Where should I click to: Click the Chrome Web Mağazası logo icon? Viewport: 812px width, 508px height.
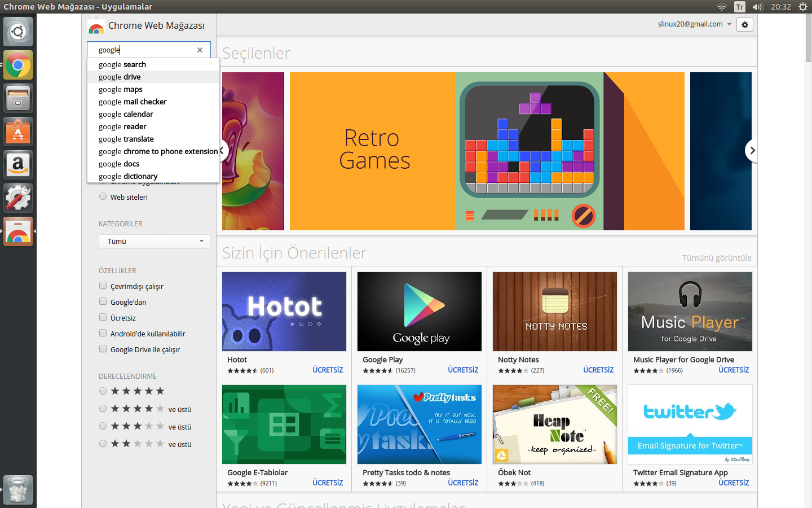(x=96, y=26)
